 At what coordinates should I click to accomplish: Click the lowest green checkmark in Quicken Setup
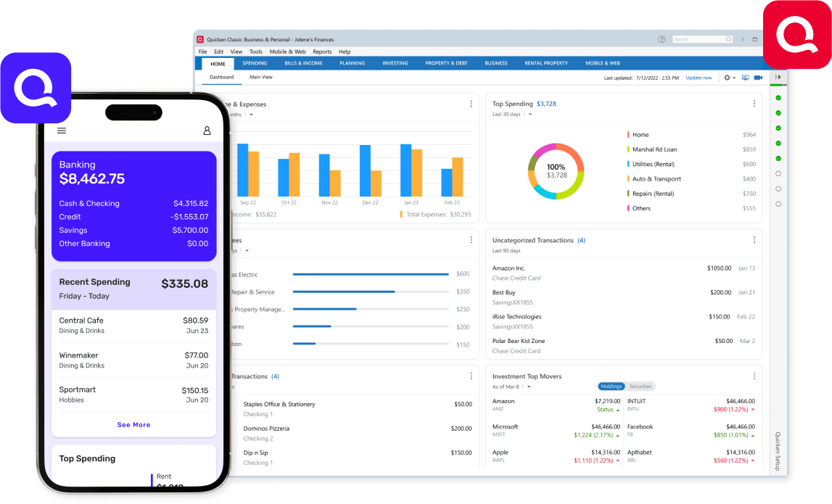(778, 159)
